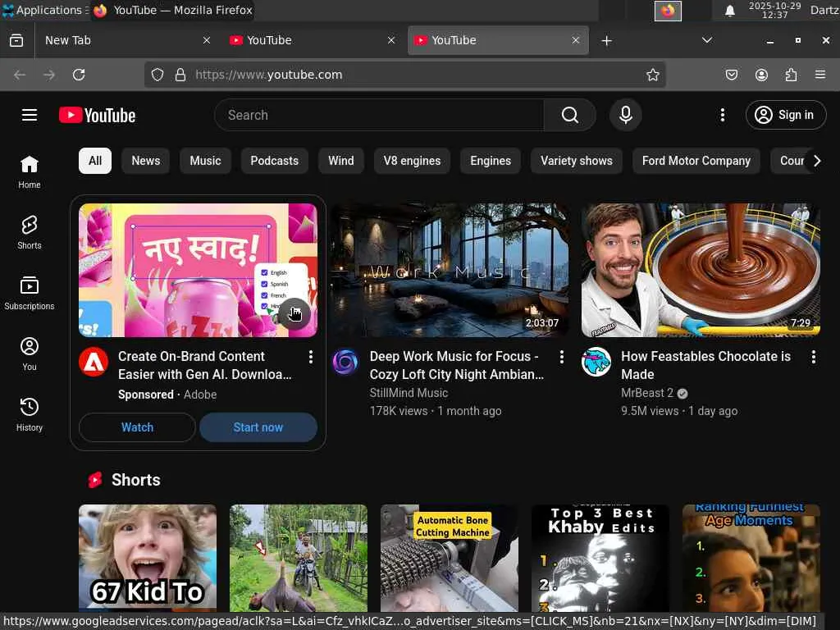Open Firefox application menu
The height and width of the screenshot is (630, 840).
pyautogui.click(x=820, y=75)
